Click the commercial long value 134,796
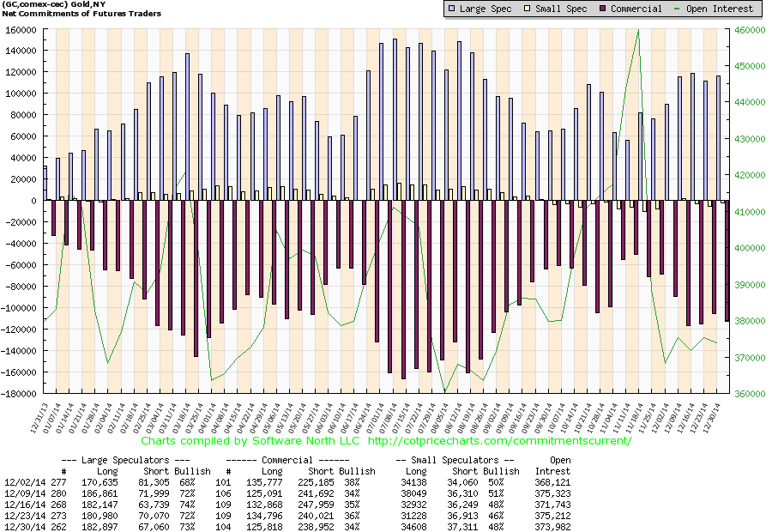This screenshot has height=532, width=772. point(264,516)
